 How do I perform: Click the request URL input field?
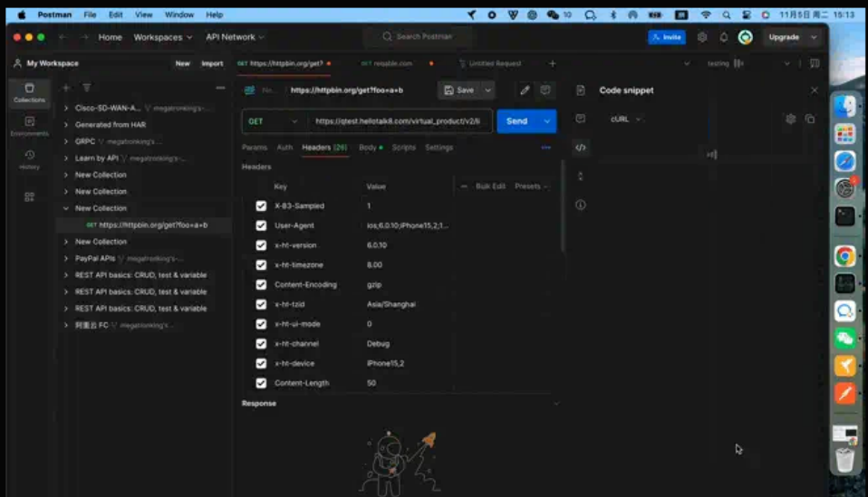(x=398, y=121)
